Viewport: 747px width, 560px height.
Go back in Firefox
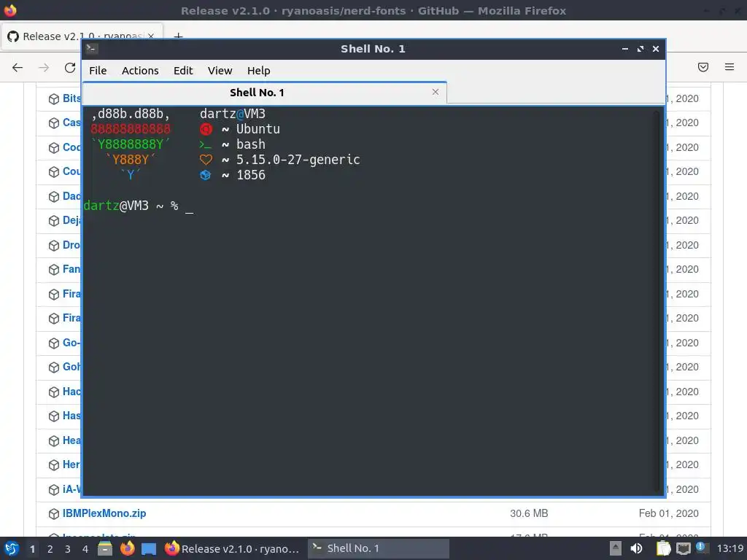tap(18, 68)
